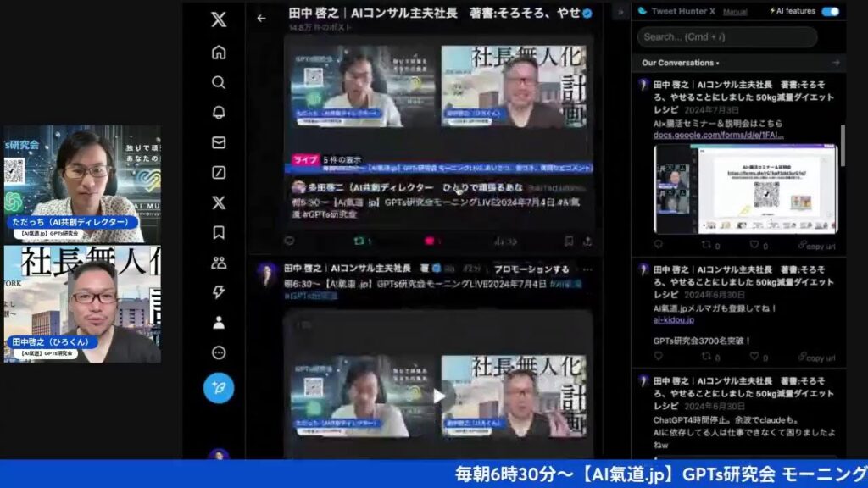Open Notifications bell in the sidebar
868x488 pixels.
[219, 112]
